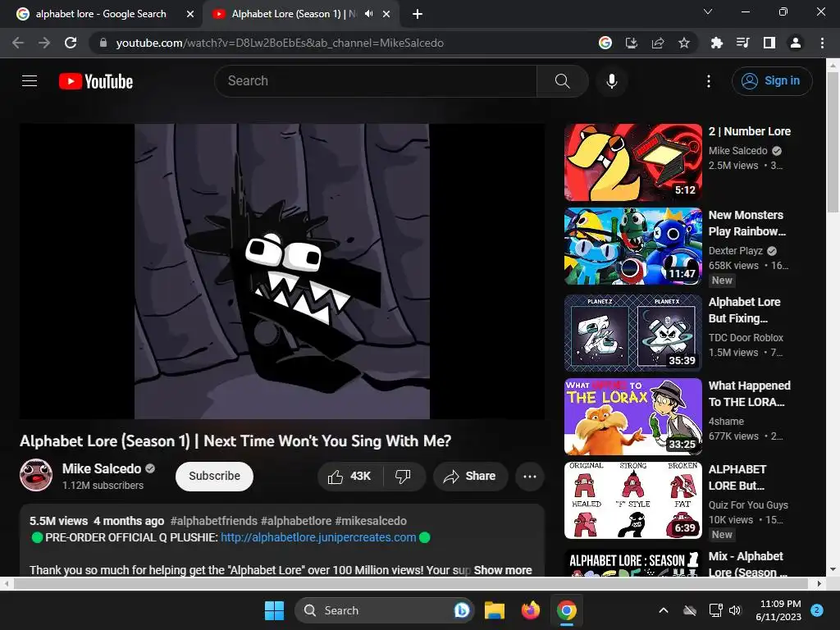Subscribe to Mike Salcedo channel
The image size is (840, 630).
(214, 477)
